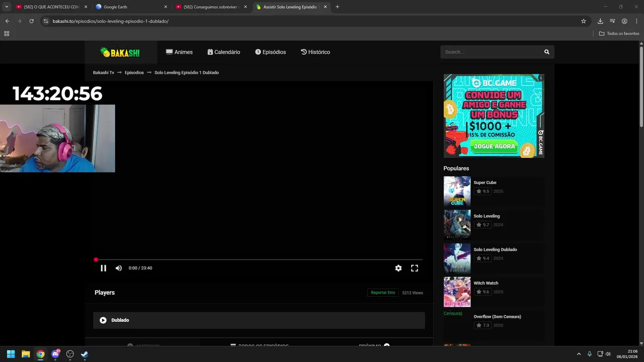Image resolution: width=644 pixels, height=362 pixels.
Task: Open the Histórico menu item
Action: (x=315, y=52)
